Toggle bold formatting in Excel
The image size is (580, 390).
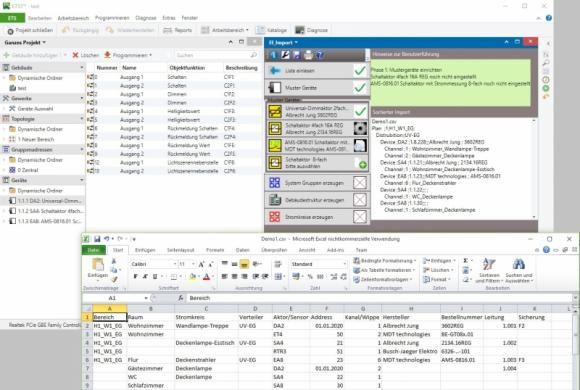click(135, 276)
